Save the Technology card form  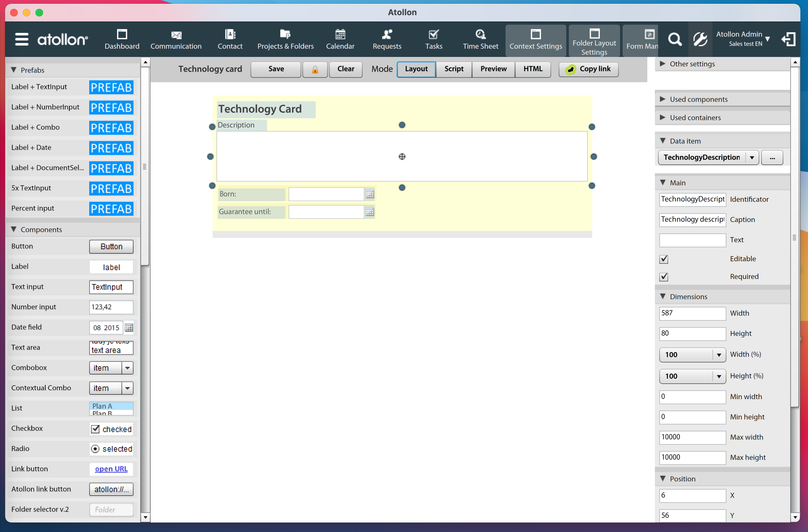point(275,69)
